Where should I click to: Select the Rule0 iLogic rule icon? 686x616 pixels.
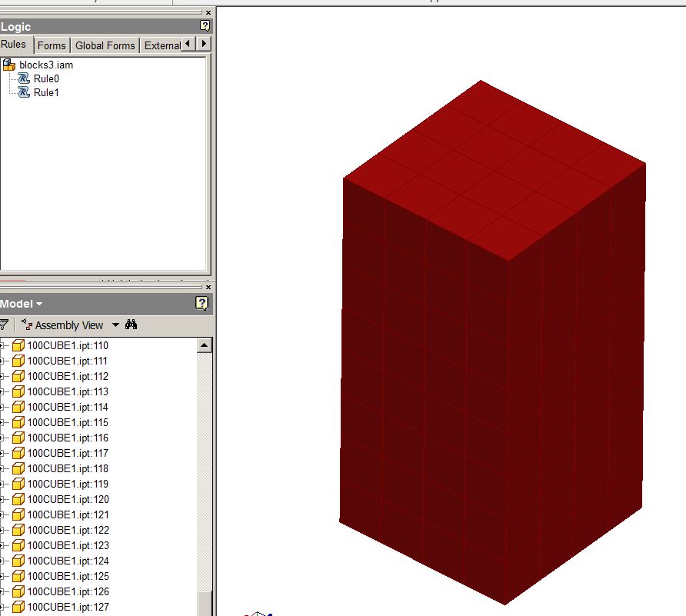24,78
